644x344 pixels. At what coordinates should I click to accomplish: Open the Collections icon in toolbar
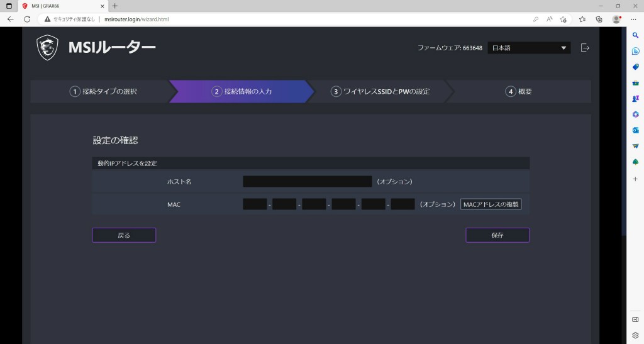(599, 19)
